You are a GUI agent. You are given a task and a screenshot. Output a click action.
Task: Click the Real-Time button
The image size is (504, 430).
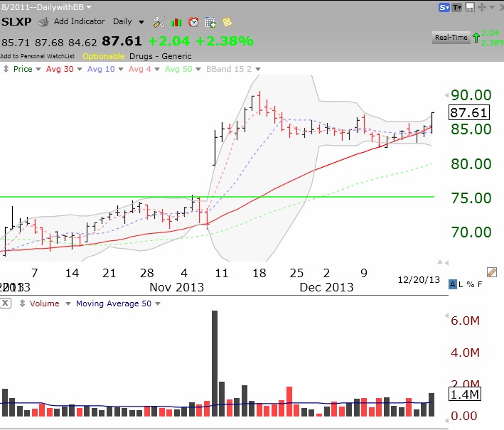point(450,37)
